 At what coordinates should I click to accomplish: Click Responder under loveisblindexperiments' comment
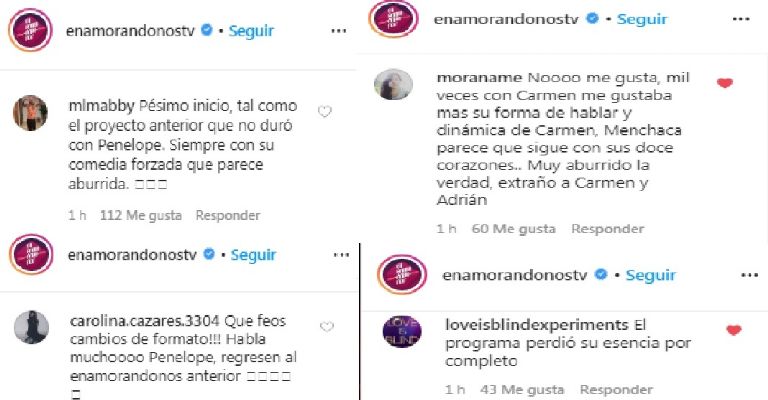coord(616,390)
